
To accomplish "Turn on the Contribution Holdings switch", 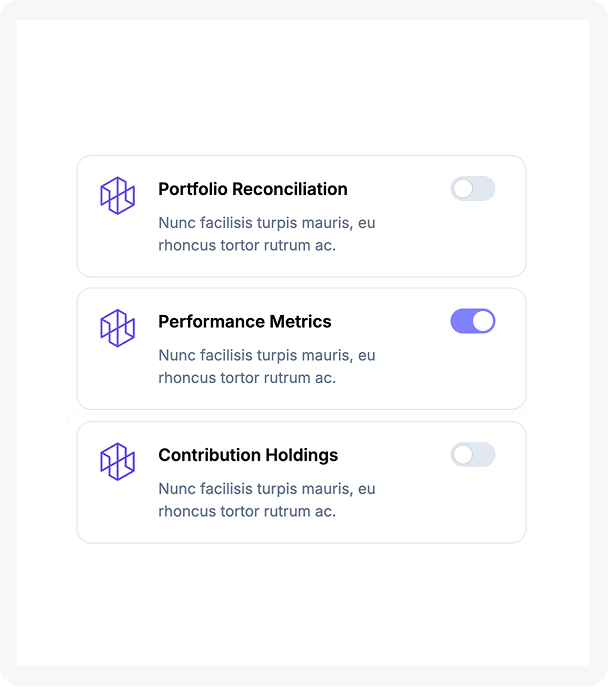I will click(473, 455).
